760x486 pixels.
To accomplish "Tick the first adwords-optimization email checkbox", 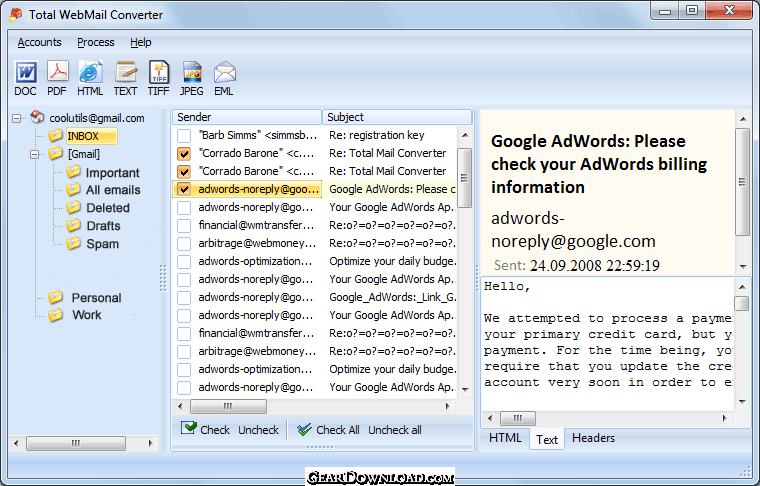I will [184, 262].
